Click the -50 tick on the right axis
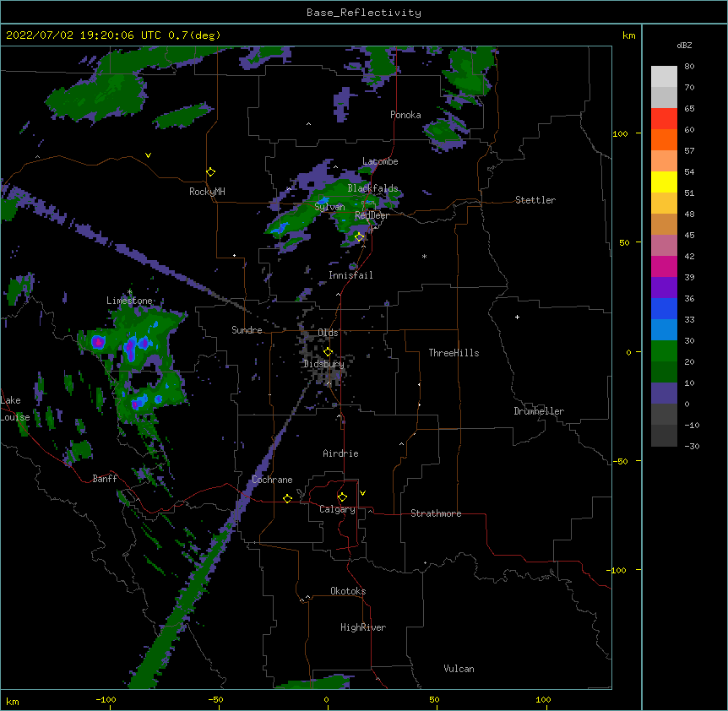This screenshot has width=728, height=711. pos(620,461)
